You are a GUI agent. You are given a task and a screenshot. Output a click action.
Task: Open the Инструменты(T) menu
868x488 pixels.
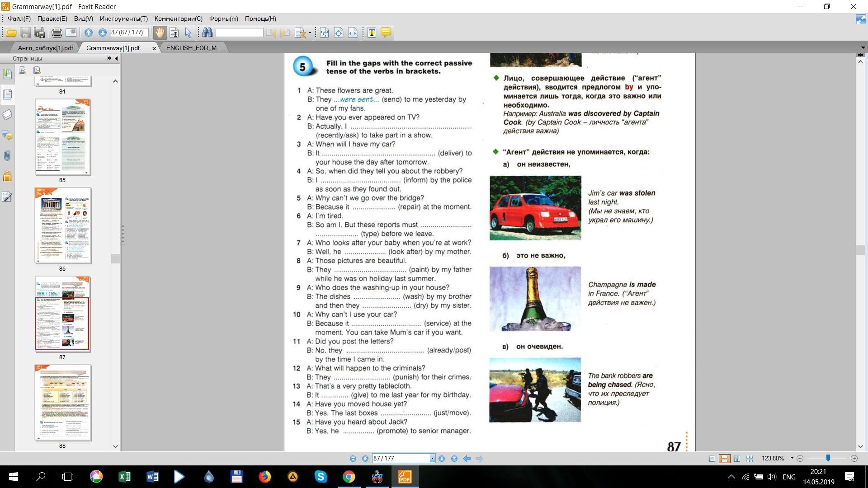123,19
